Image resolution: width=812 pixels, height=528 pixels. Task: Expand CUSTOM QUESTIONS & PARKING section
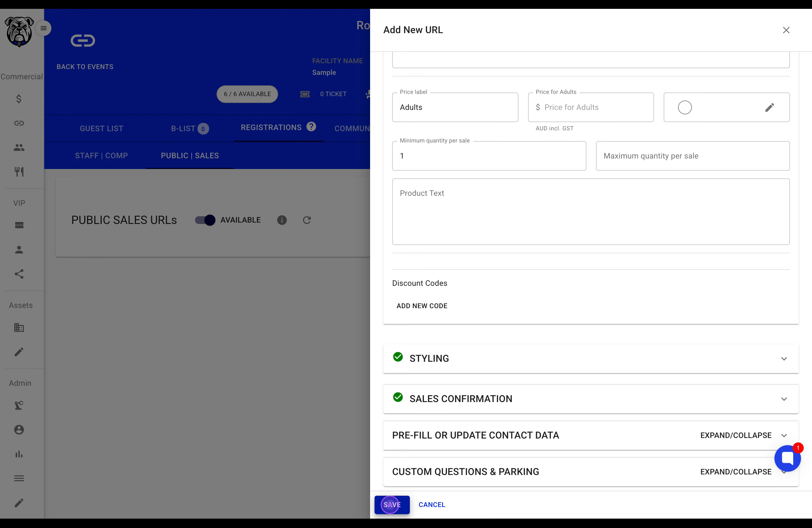[590, 472]
